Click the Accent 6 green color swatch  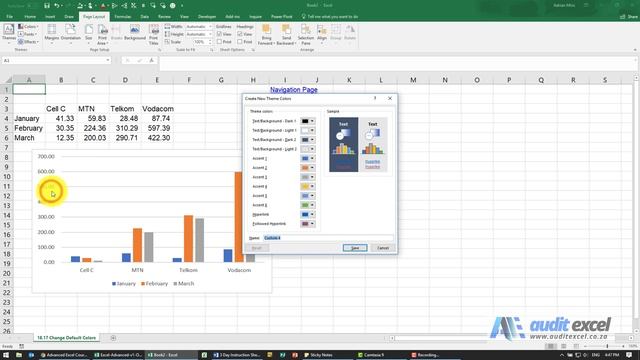point(305,205)
